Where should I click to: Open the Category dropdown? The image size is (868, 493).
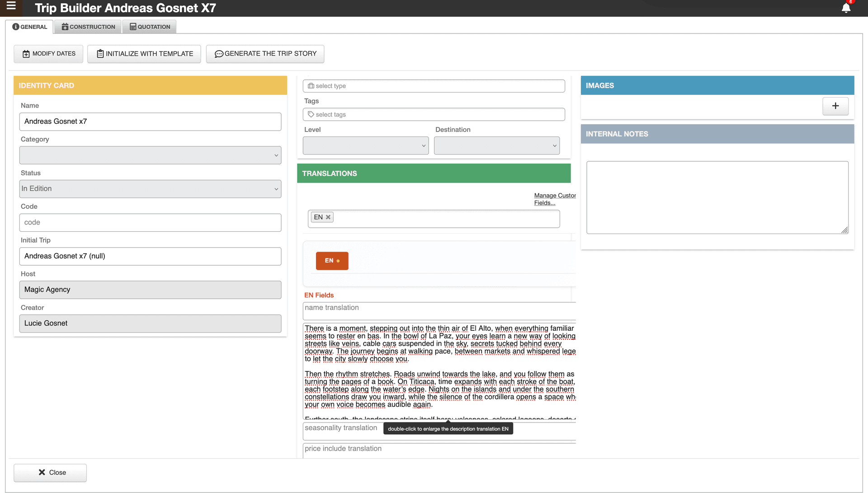point(150,155)
